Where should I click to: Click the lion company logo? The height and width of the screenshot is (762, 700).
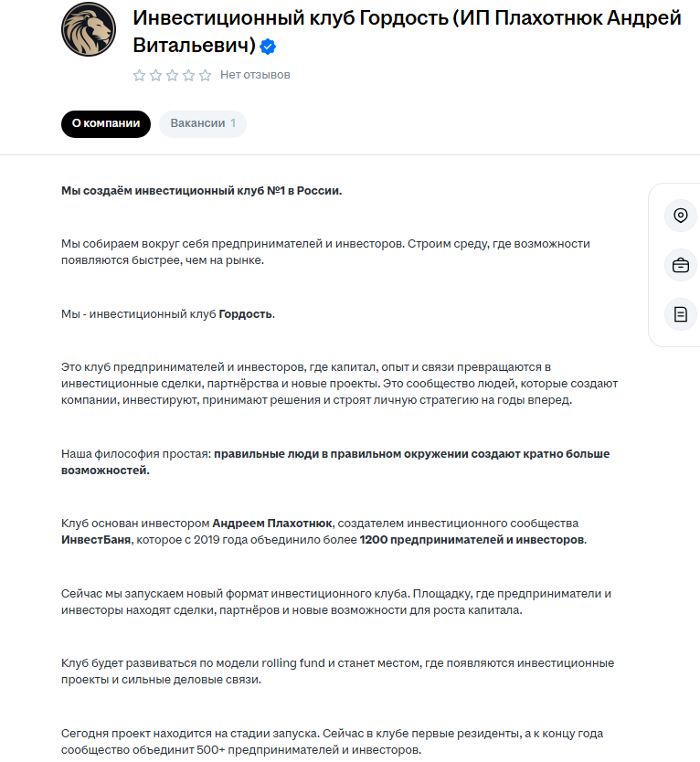pos(89,28)
